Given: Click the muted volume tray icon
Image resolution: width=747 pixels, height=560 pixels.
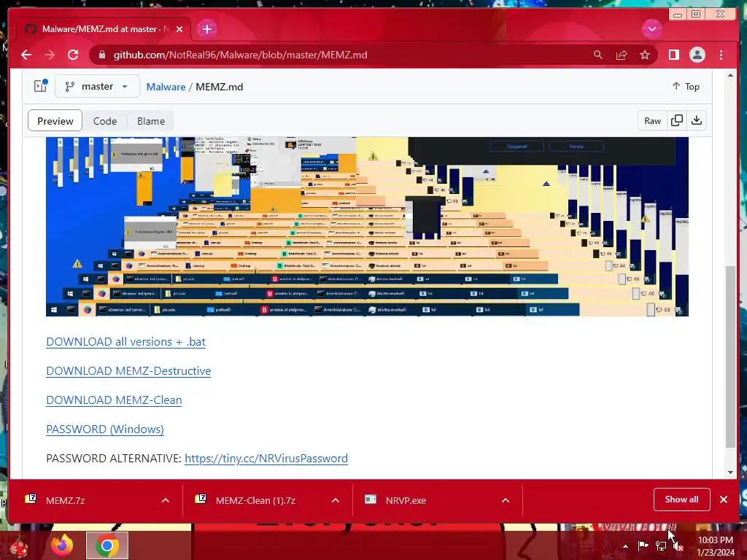Looking at the screenshot, I should pos(678,547).
